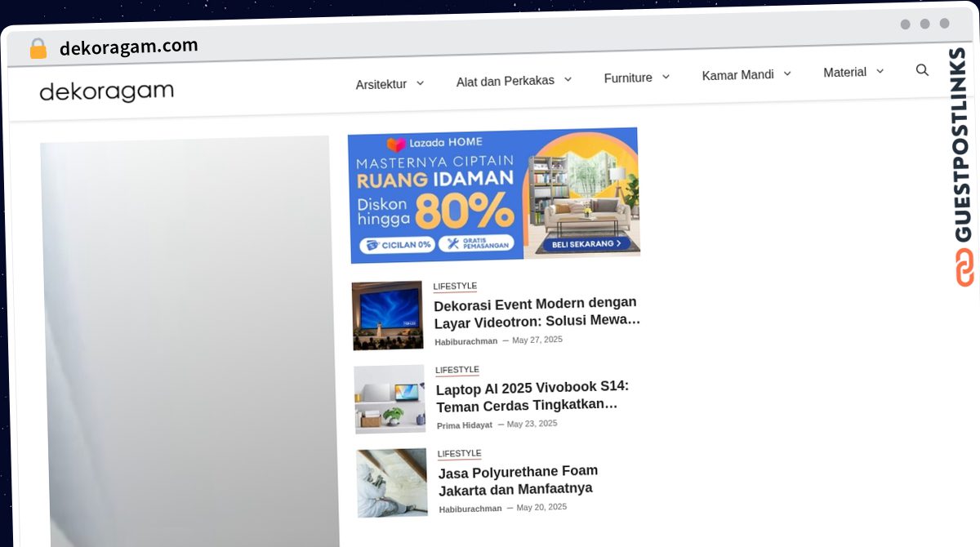Click the LIFESTYLE tag above the Dekorasi Event article
This screenshot has height=547, width=980.
[455, 287]
